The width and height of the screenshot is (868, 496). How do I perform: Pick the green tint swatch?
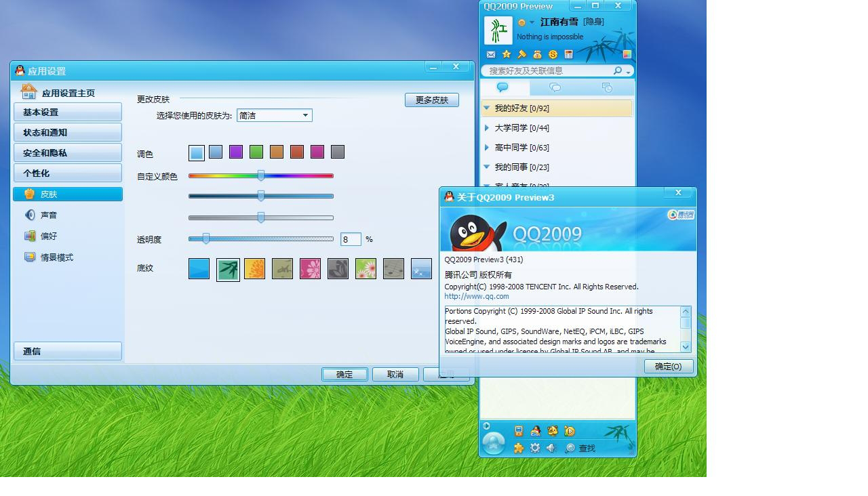click(x=256, y=152)
